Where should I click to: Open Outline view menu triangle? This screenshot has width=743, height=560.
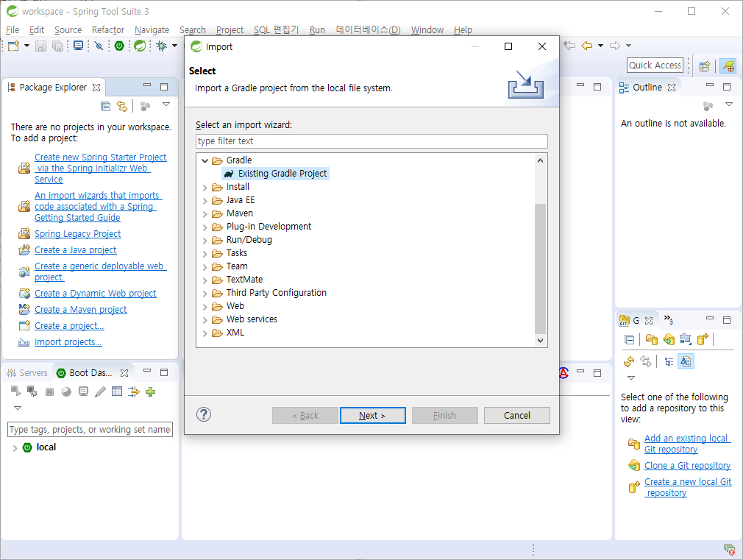[729, 104]
